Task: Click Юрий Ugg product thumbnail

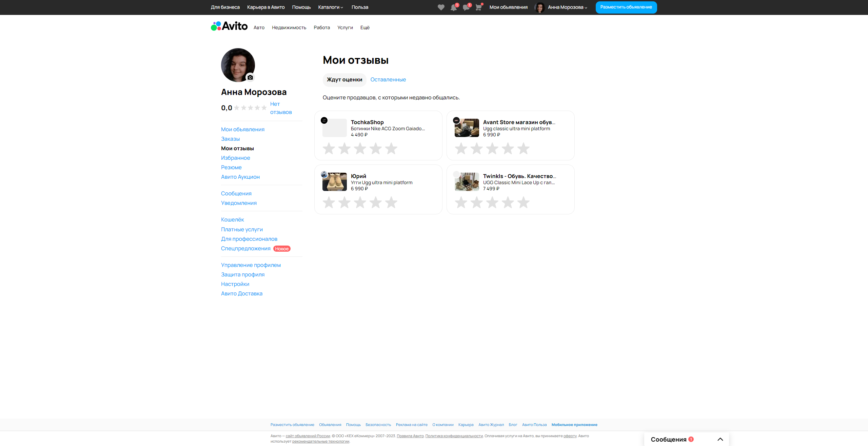Action: 335,182
